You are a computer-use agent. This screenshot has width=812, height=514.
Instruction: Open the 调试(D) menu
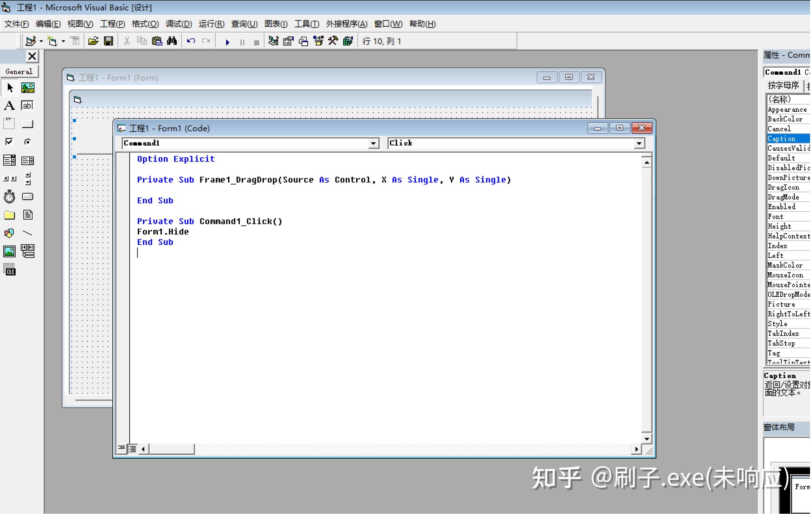point(179,24)
